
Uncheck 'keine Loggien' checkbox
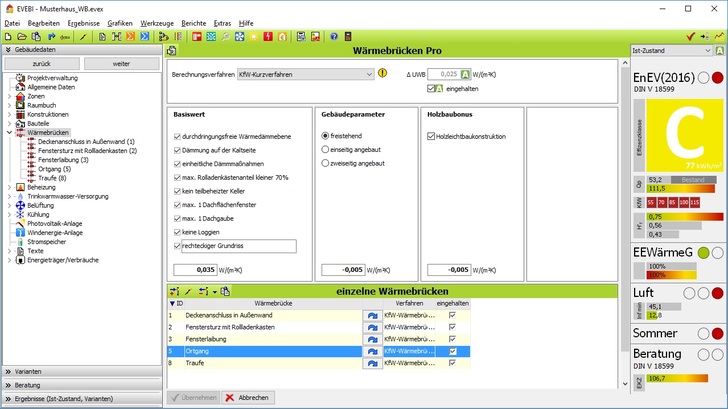[x=178, y=231]
